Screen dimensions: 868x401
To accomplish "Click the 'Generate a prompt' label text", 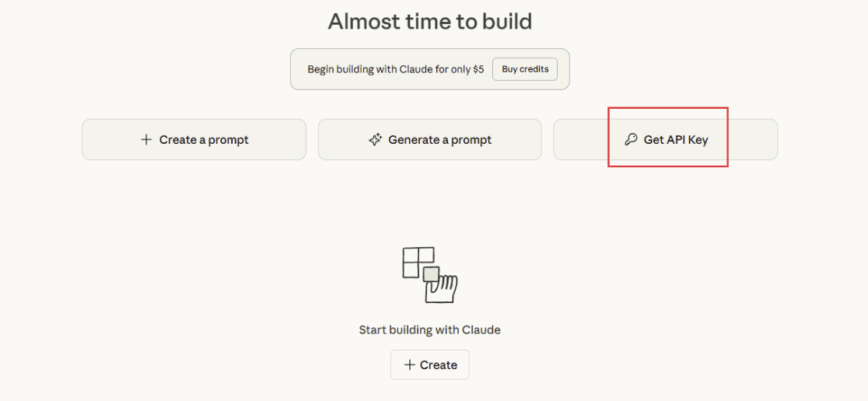I will pyautogui.click(x=439, y=140).
